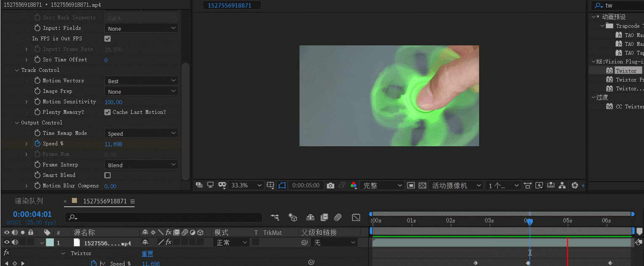This screenshot has height=266, width=644.
Task: Enable Motion Blur timeline icon
Action: click(338, 217)
